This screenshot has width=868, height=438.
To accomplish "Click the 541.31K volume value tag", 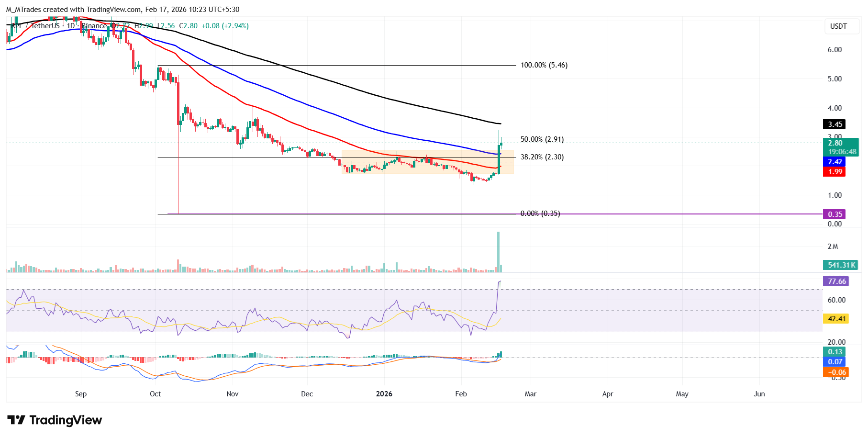I will (841, 265).
